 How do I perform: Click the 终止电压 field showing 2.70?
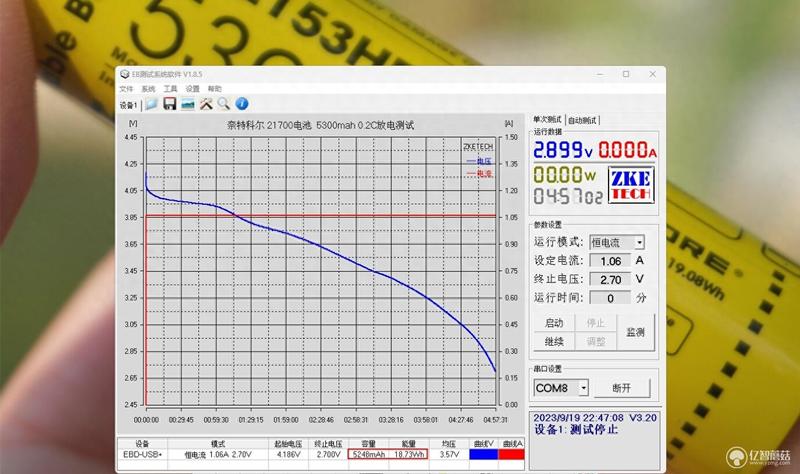[x=610, y=280]
